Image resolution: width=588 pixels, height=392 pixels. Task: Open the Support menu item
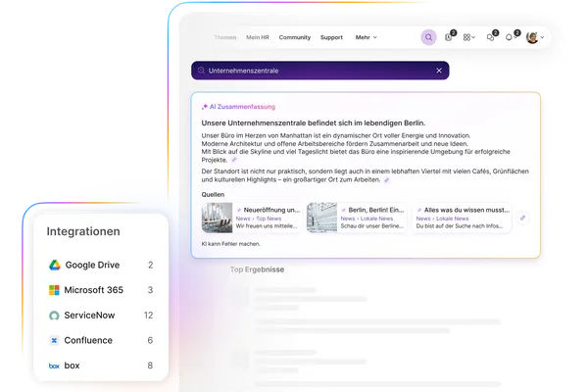coord(331,37)
